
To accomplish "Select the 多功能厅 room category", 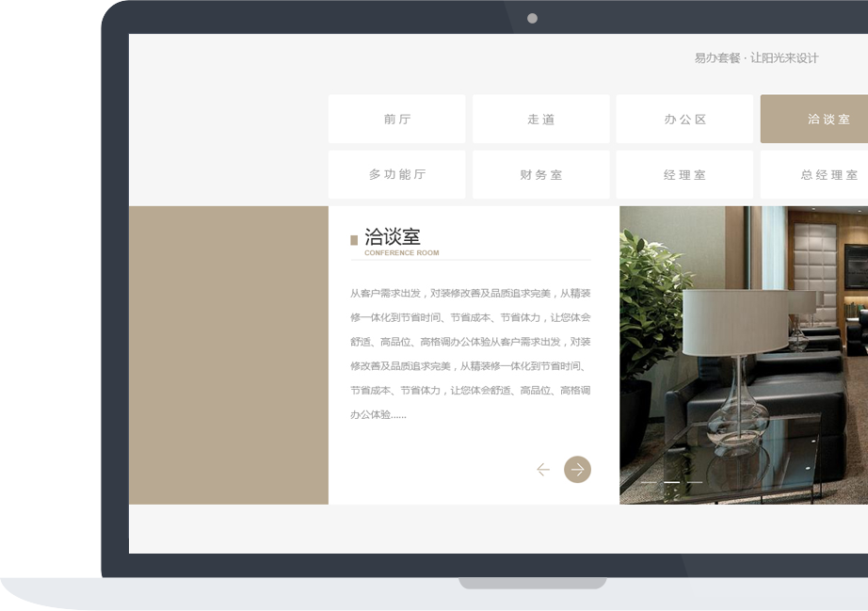I will tap(396, 174).
